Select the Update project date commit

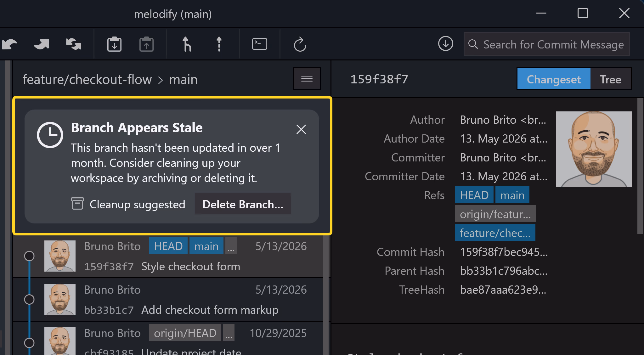(x=168, y=339)
